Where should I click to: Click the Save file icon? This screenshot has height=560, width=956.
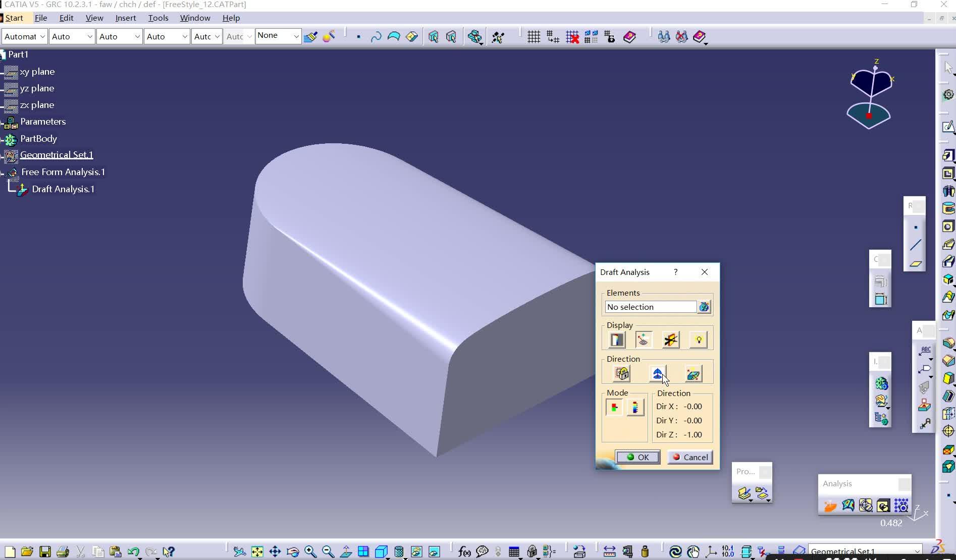click(45, 551)
